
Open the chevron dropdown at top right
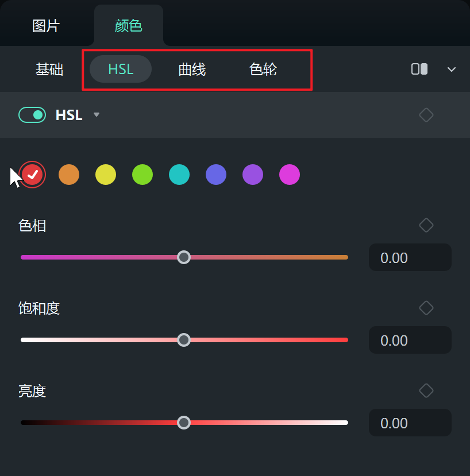pyautogui.click(x=452, y=69)
